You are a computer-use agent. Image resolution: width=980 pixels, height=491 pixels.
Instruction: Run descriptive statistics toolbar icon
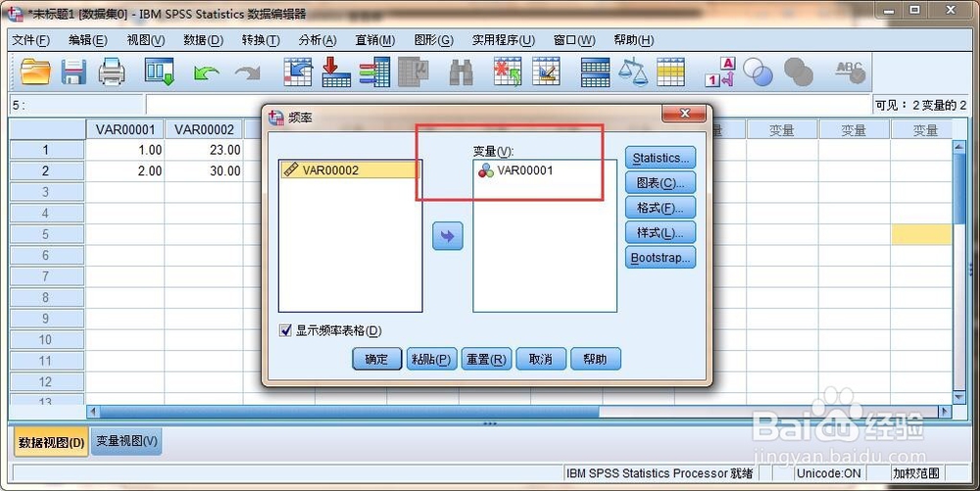coord(414,72)
